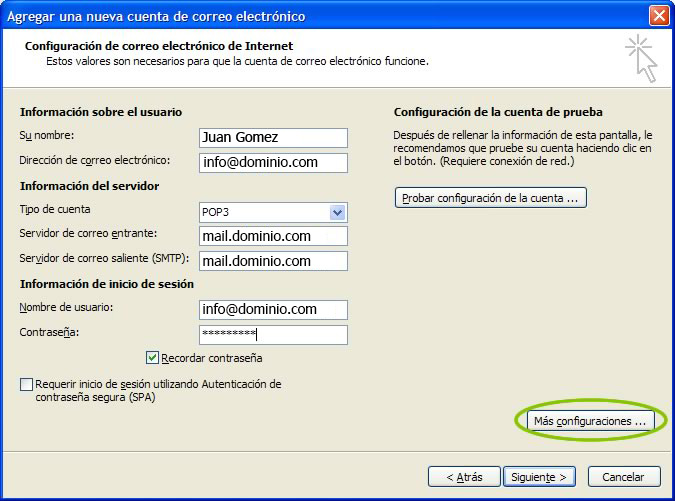Screen dimensions: 675x501
Task: Go back with '< Atrás' button
Action: click(464, 476)
